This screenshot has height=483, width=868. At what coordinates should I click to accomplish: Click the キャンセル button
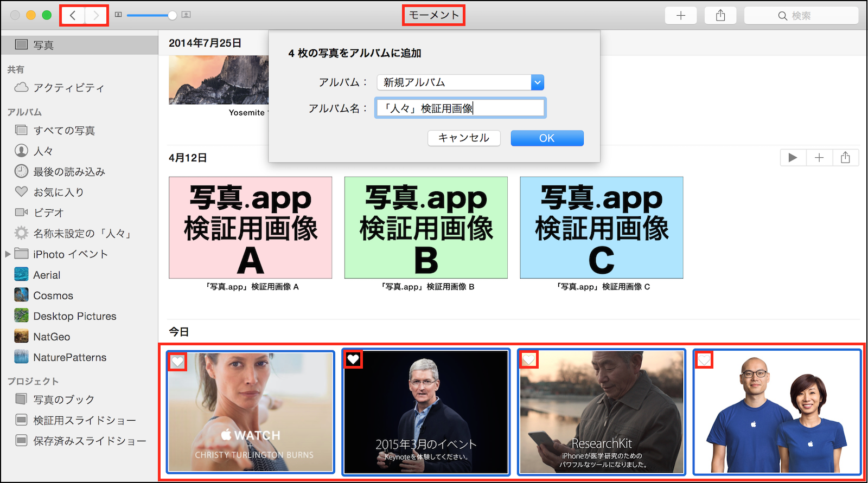(464, 138)
